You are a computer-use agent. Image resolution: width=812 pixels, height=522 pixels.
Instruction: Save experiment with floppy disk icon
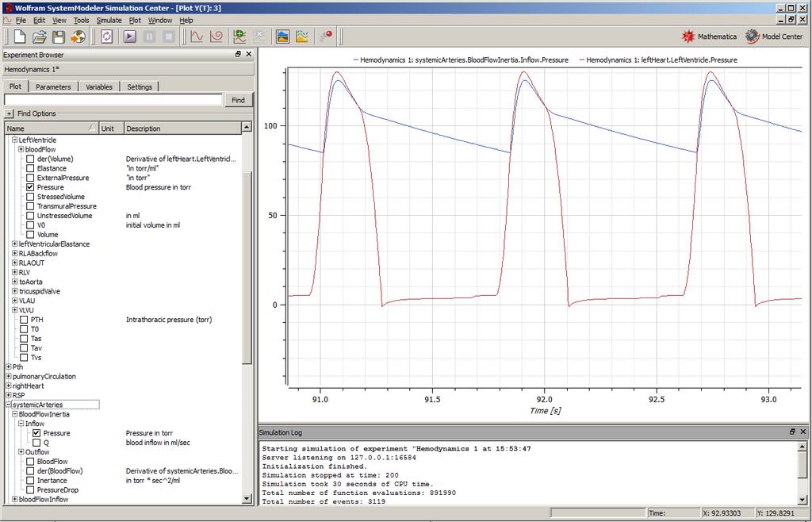(x=59, y=36)
